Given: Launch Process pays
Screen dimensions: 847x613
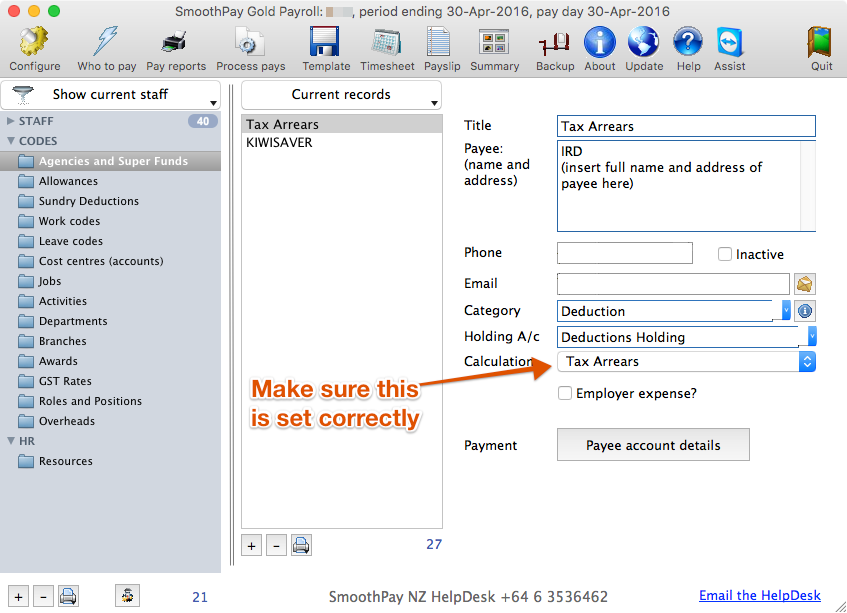Looking at the screenshot, I should click(x=251, y=49).
